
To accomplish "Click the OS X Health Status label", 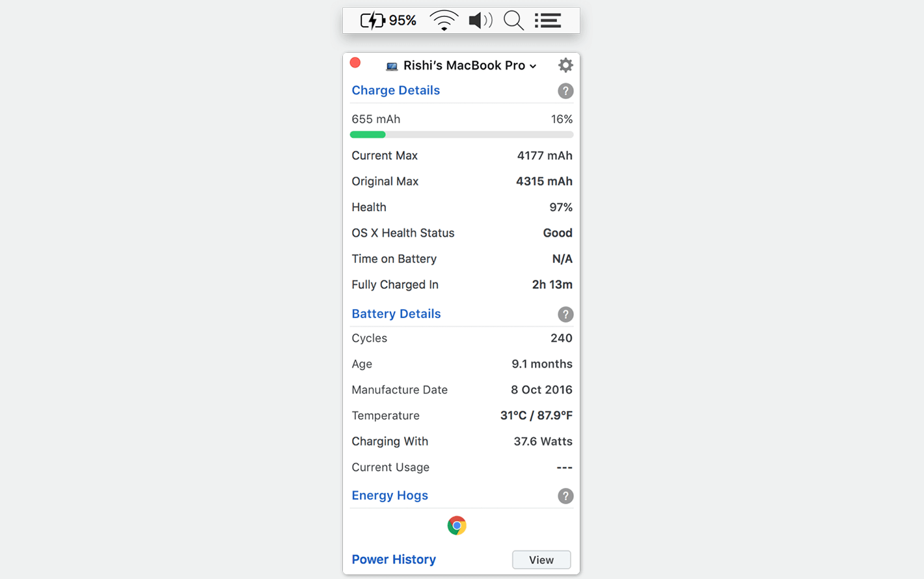I will click(403, 233).
